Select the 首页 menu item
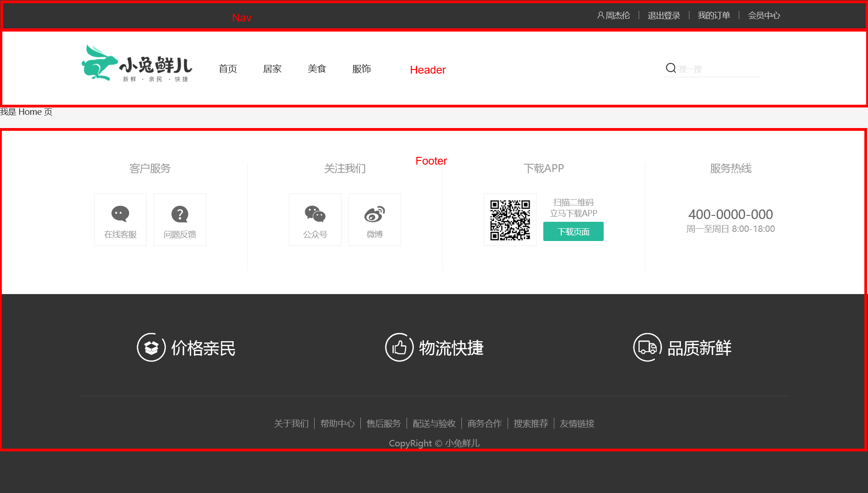 click(228, 69)
